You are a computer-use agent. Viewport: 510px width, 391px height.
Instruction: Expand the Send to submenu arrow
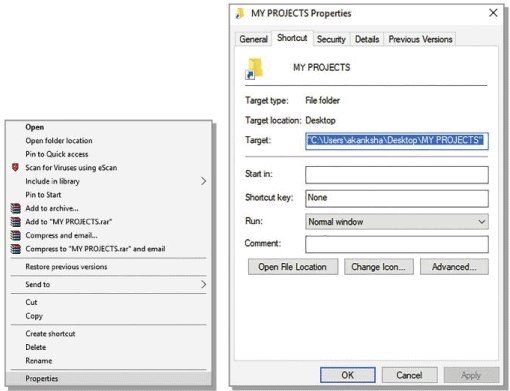(203, 284)
